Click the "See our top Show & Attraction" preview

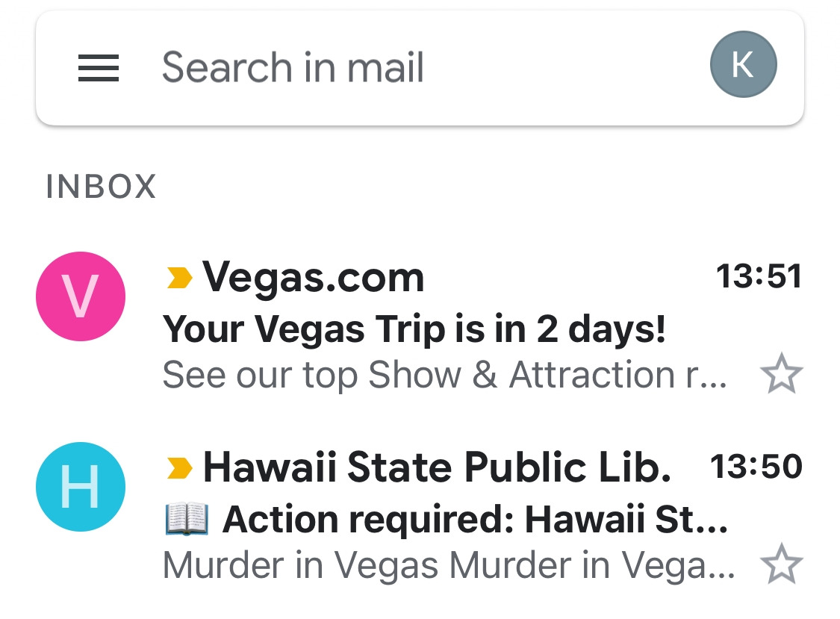click(x=445, y=375)
